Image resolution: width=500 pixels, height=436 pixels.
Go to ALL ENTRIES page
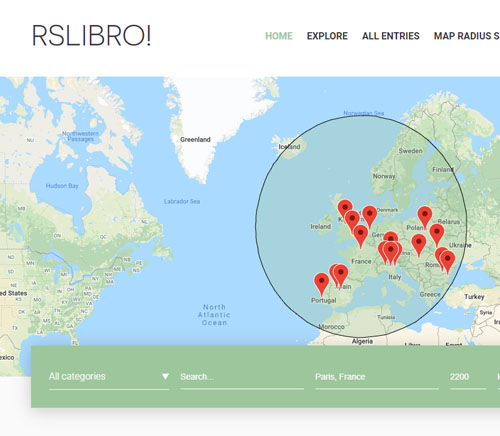pyautogui.click(x=391, y=36)
